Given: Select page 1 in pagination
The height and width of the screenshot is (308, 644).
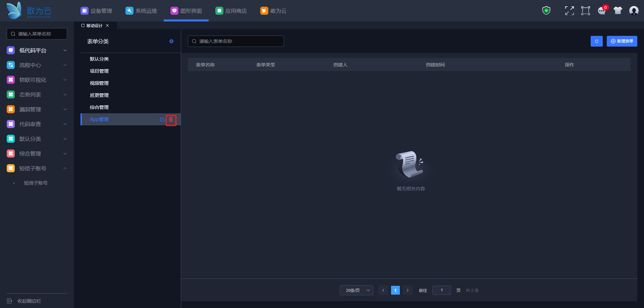Looking at the screenshot, I should tap(395, 290).
